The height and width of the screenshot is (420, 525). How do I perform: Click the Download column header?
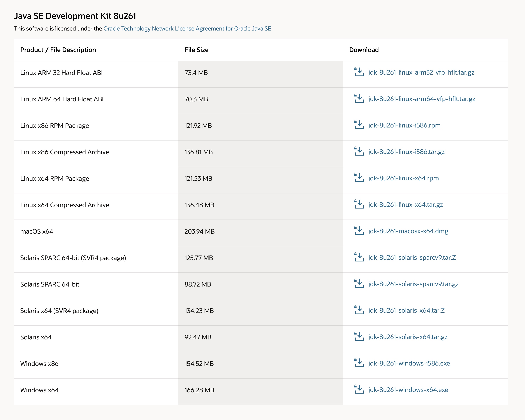(364, 50)
